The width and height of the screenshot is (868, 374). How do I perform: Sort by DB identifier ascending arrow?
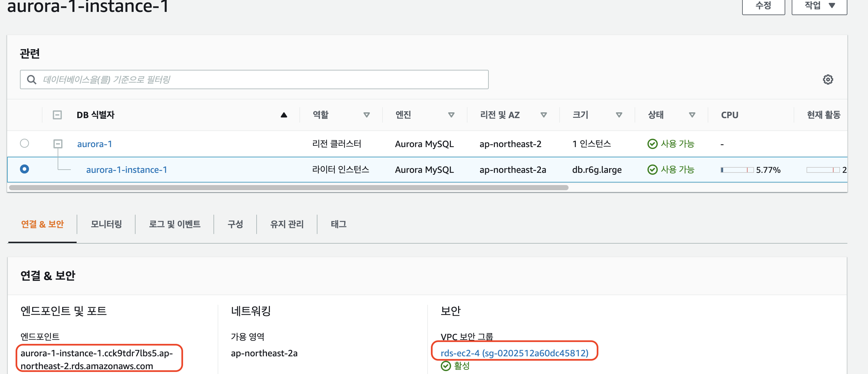coord(284,115)
